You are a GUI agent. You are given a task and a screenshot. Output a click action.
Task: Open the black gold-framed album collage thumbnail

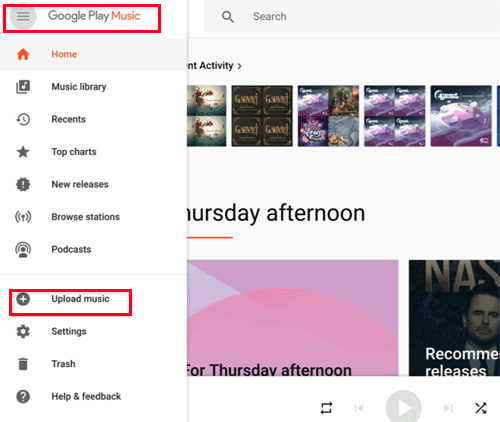(262, 116)
